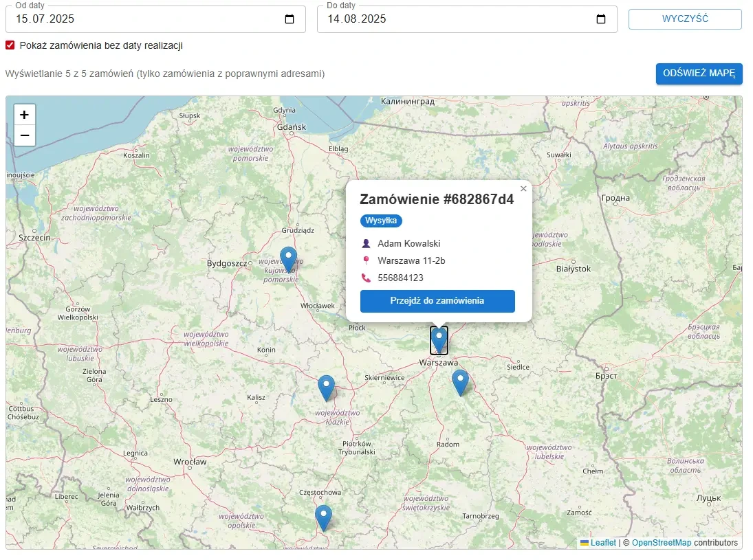The width and height of the screenshot is (753, 560).
Task: Click the Wyczyść button
Action: [x=685, y=19]
